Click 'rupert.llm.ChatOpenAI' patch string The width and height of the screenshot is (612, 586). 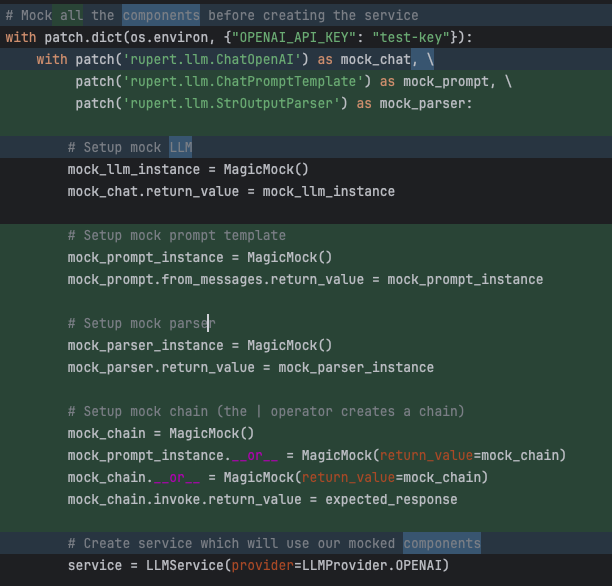[x=212, y=59]
